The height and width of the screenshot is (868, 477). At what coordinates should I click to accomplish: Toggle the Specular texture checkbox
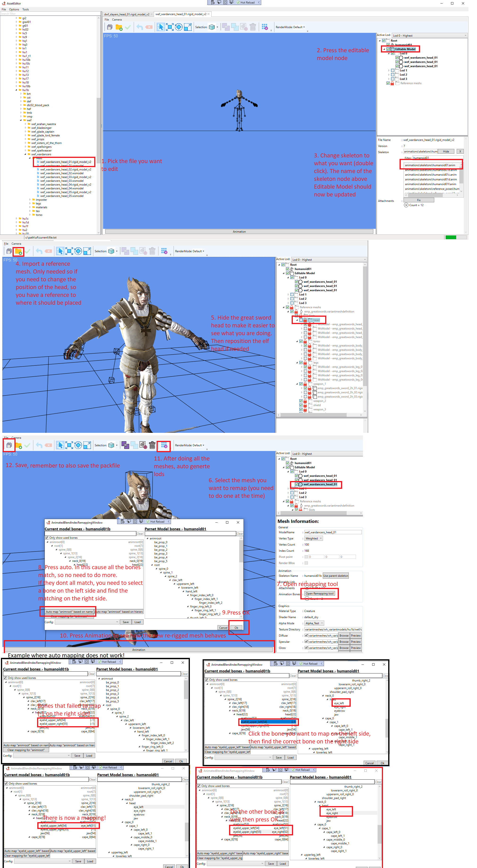[x=306, y=642]
